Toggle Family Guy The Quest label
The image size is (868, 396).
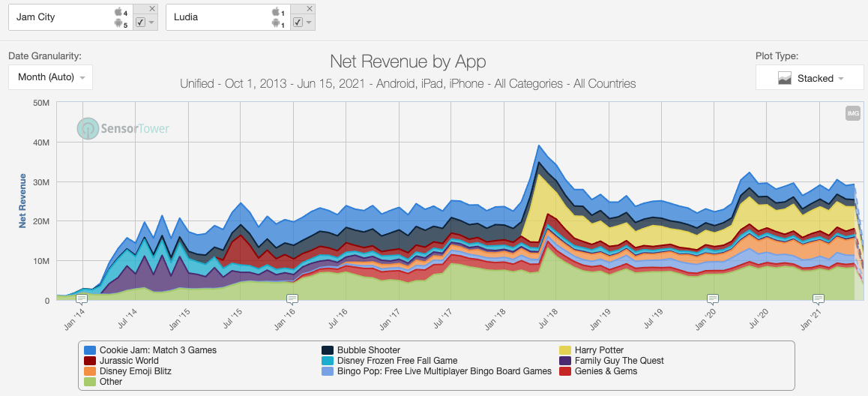click(x=619, y=361)
